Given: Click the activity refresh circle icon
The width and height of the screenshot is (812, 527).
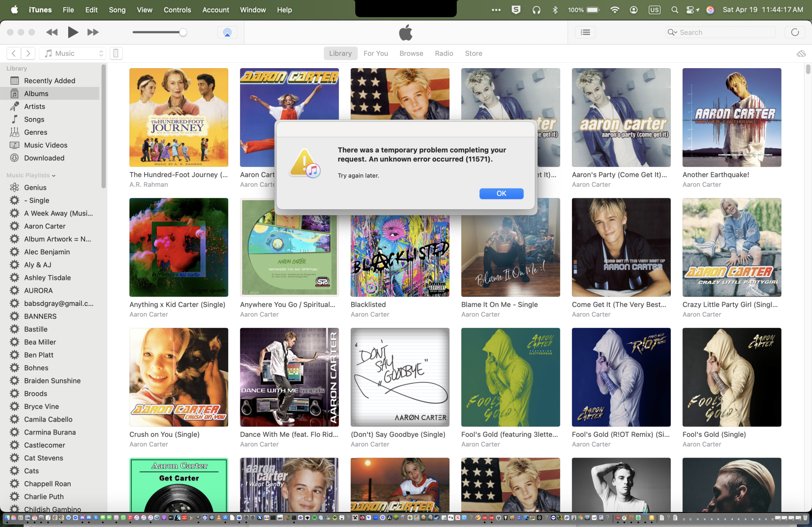Looking at the screenshot, I should [x=795, y=32].
